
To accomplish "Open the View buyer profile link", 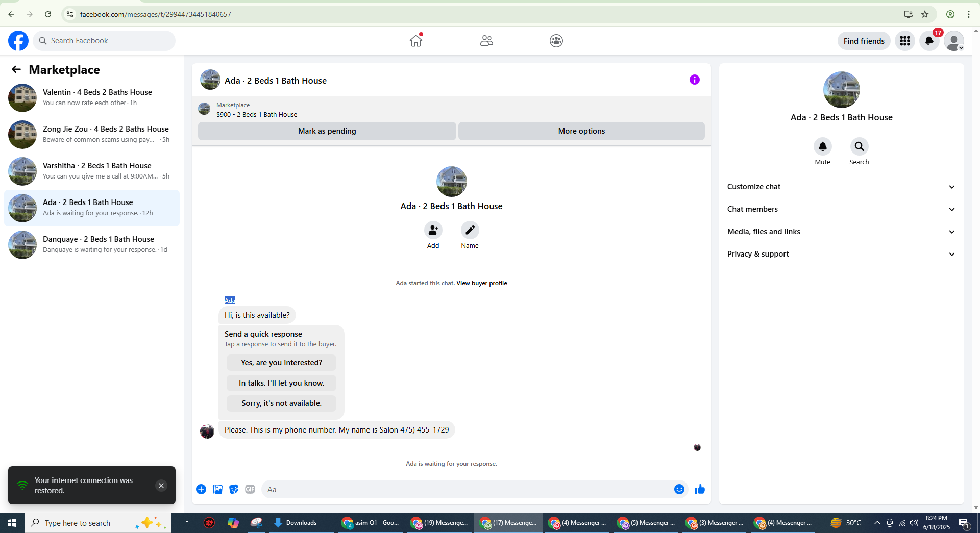I will point(481,283).
